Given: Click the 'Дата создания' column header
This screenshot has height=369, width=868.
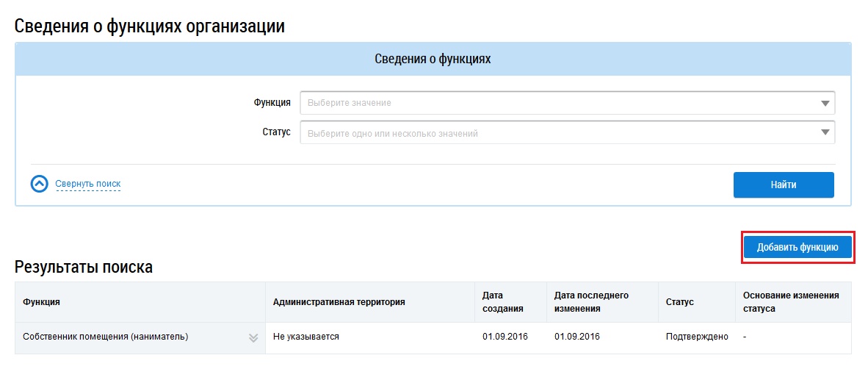Looking at the screenshot, I should coord(502,302).
